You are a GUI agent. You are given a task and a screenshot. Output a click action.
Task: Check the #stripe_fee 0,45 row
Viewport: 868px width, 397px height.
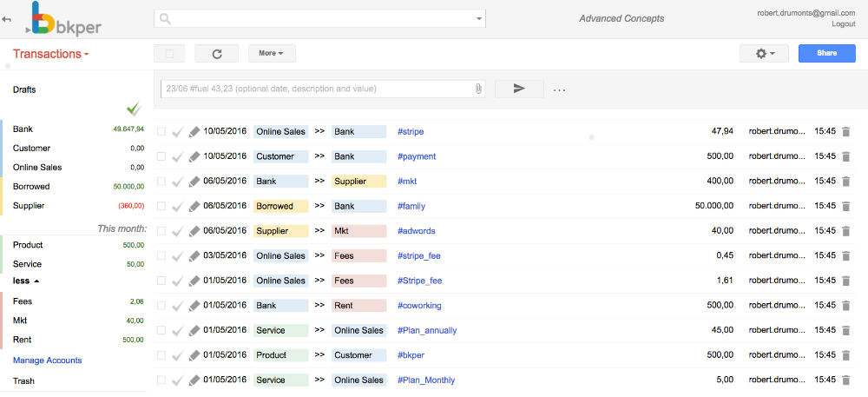click(161, 255)
